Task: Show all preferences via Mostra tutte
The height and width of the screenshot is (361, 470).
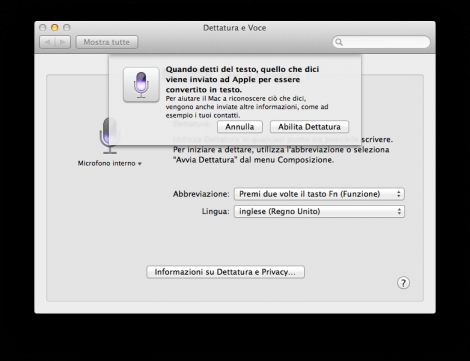Action: coord(107,42)
